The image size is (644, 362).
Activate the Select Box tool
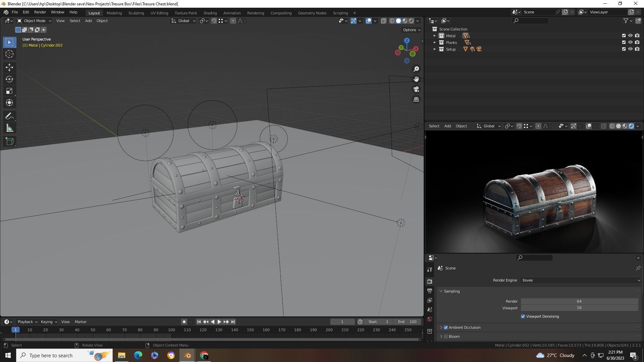9,42
